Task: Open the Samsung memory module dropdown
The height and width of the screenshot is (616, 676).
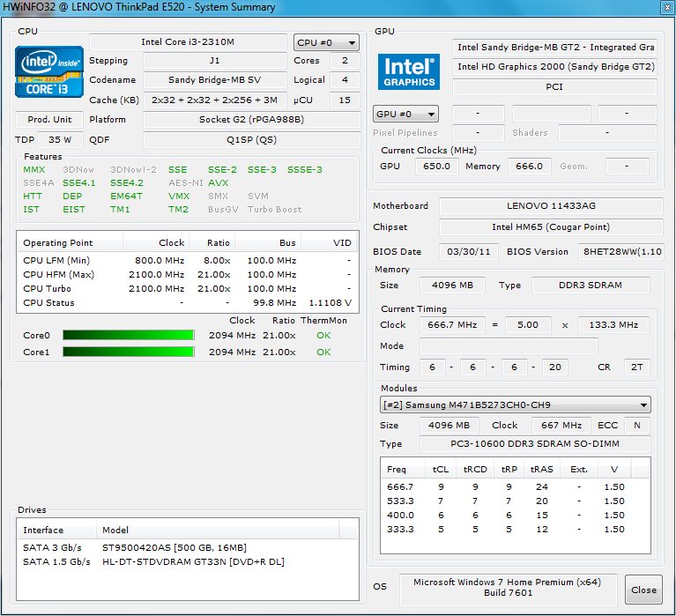Action: click(515, 405)
